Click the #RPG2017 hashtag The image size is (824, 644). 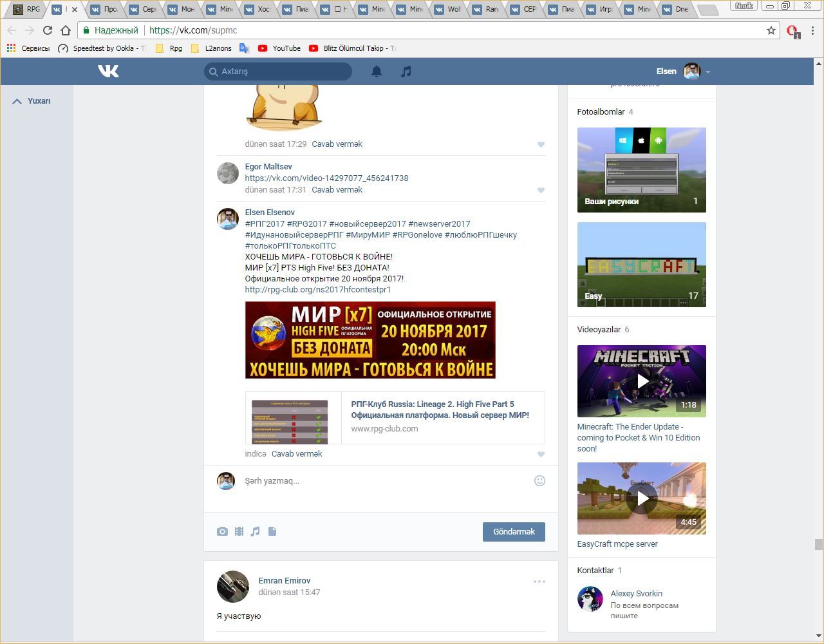306,224
